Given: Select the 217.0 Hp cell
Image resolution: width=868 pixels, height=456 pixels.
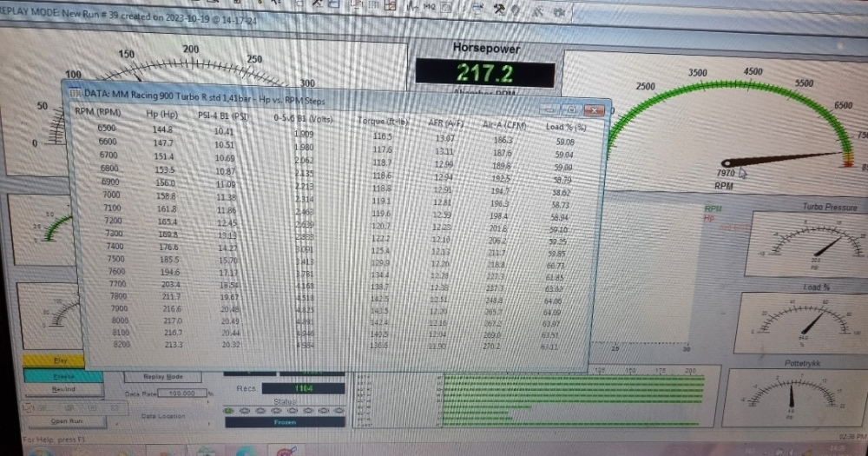Looking at the screenshot, I should (x=173, y=321).
